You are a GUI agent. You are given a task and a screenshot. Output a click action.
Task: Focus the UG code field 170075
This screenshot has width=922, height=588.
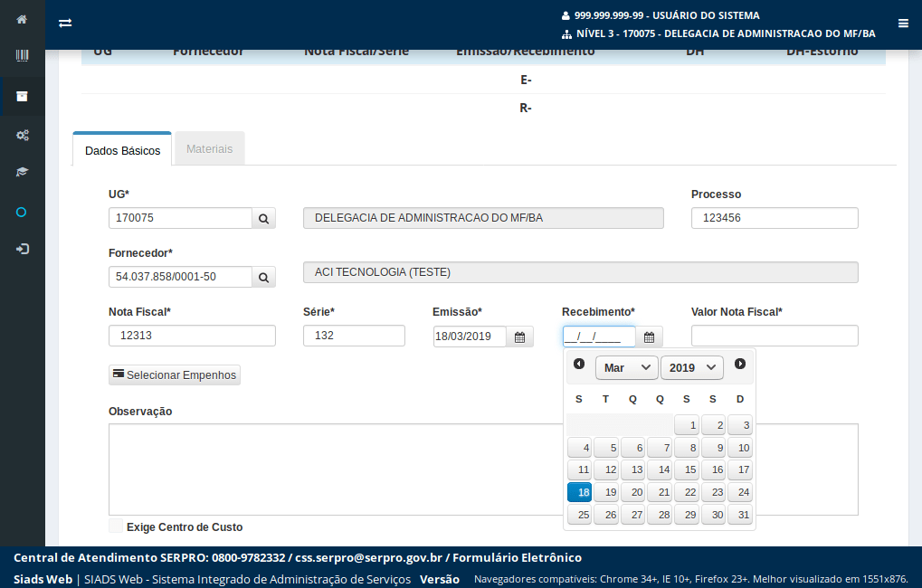181,218
